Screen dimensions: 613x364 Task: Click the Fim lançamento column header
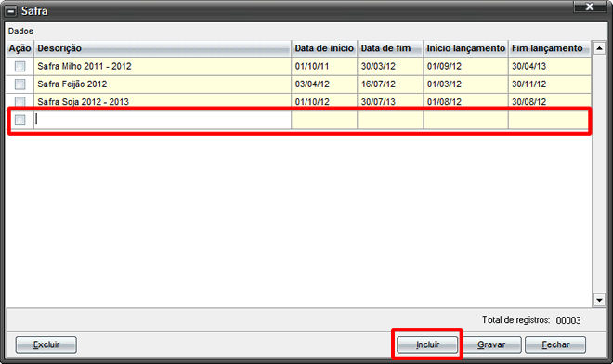pos(550,48)
